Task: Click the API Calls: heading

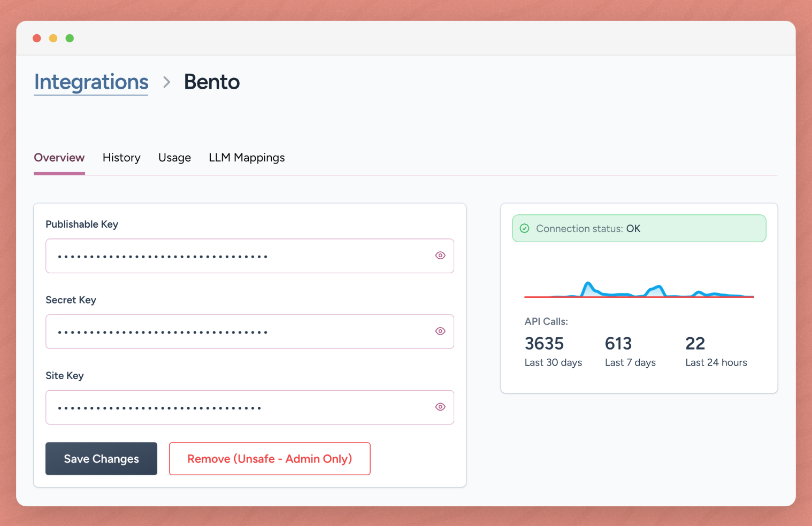Action: [x=546, y=321]
